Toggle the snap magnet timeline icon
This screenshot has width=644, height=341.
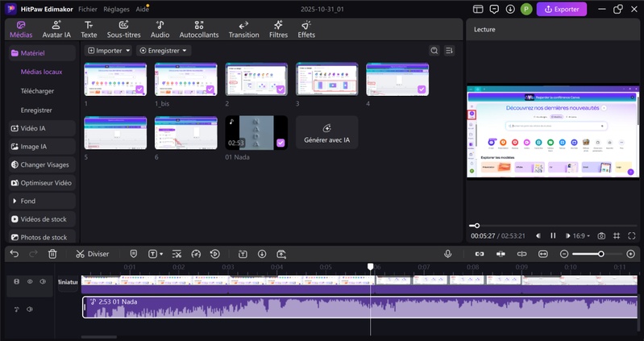pos(501,254)
